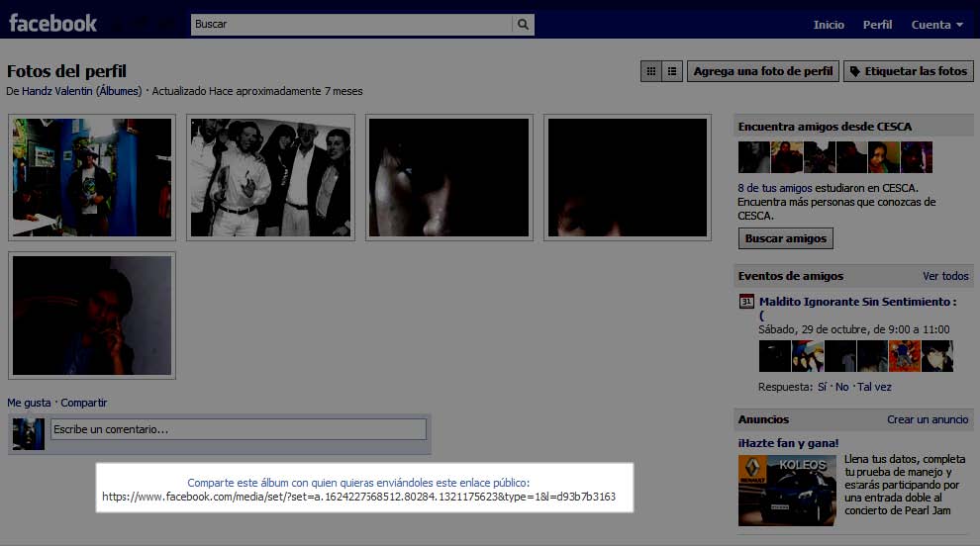Image resolution: width=980 pixels, height=546 pixels.
Task: Click the search magnifier icon
Action: [x=523, y=25]
